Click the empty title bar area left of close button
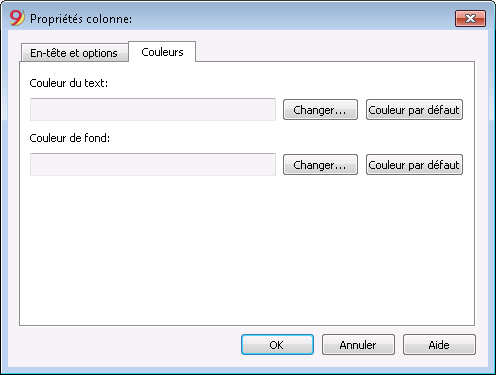This screenshot has height=375, width=496. 293,18
